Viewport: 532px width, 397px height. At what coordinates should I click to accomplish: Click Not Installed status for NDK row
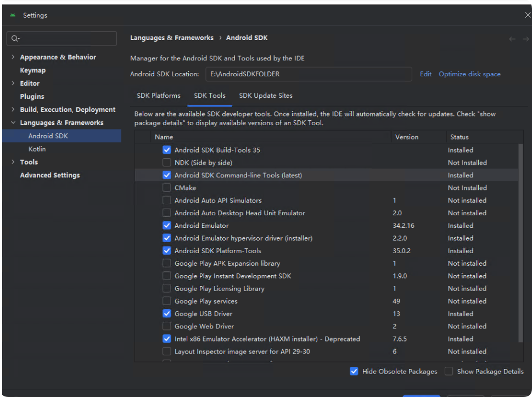467,163
